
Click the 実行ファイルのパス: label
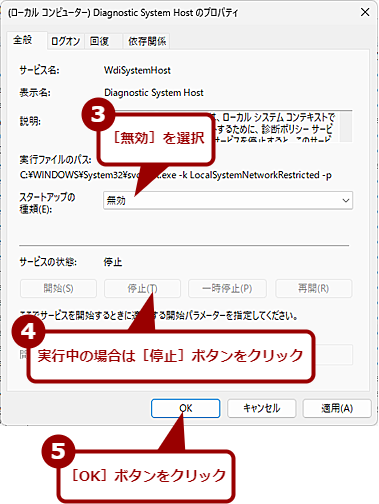55,160
